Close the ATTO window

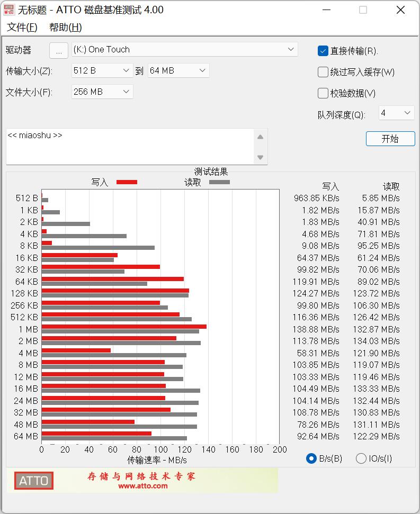tap(400, 10)
